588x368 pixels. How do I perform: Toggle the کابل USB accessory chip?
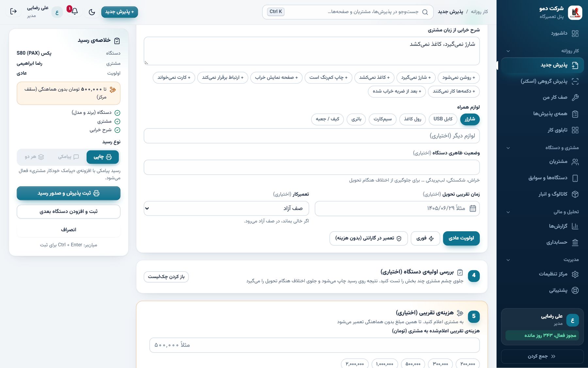coord(443,119)
